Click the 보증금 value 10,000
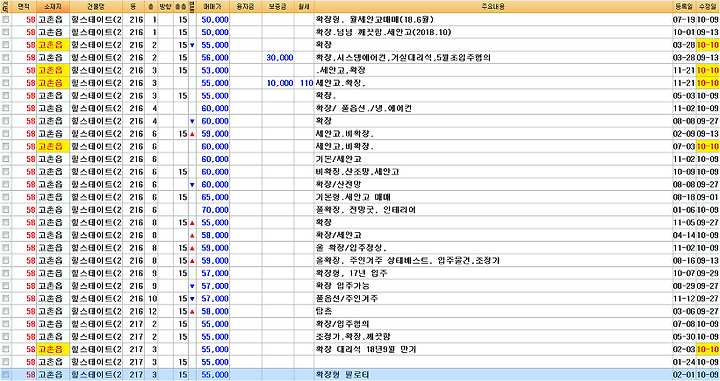This screenshot has height=381, width=720. [x=280, y=83]
